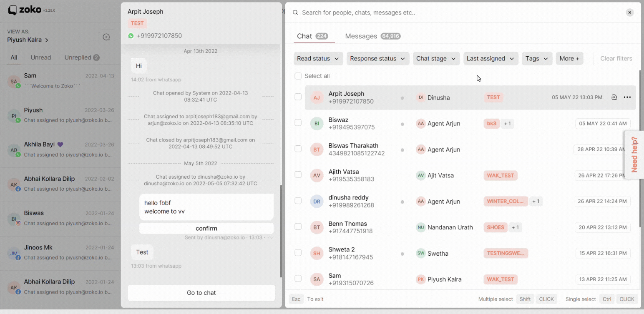
Task: Click Clear filters link
Action: [x=616, y=59]
